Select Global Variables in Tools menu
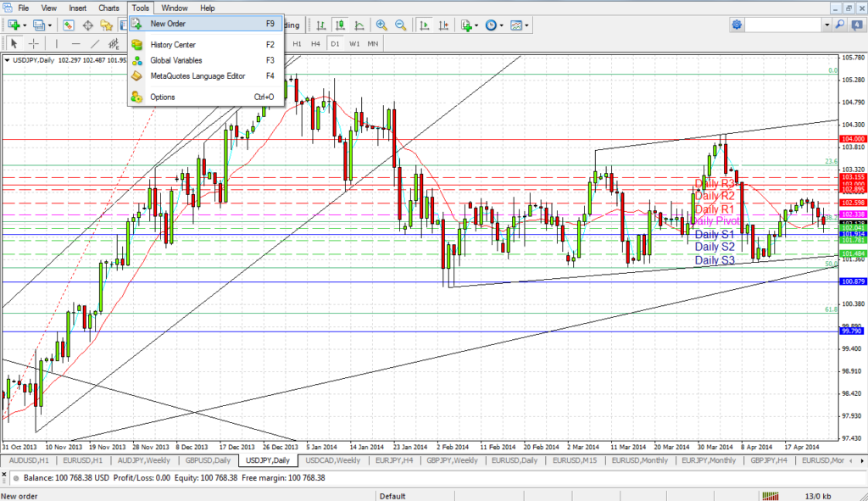The width and height of the screenshot is (868, 501). click(206, 60)
